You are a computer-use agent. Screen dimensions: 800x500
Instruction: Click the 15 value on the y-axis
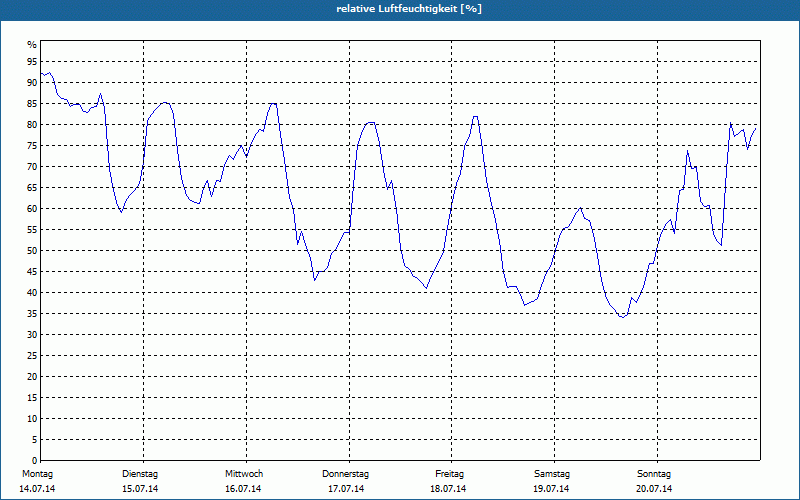coord(32,397)
